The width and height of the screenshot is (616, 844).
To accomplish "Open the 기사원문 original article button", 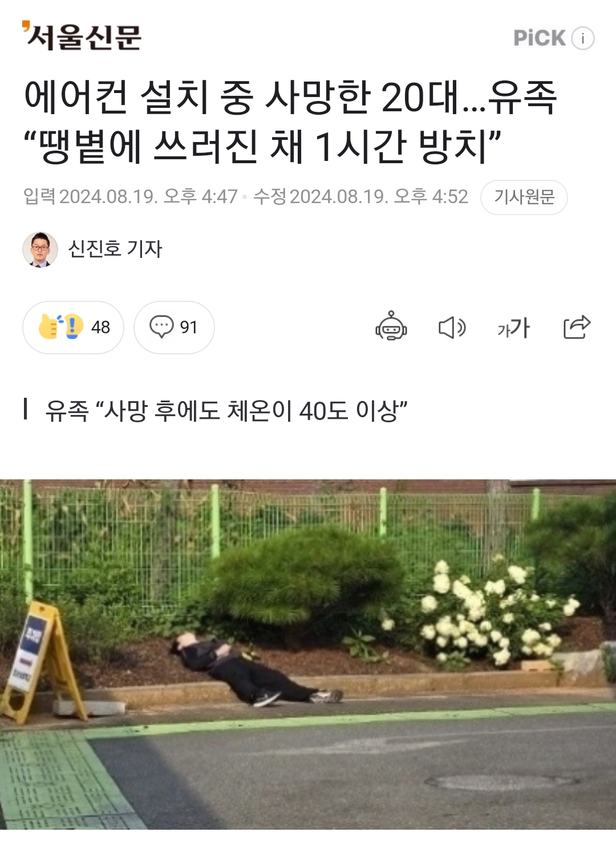I will tap(524, 197).
